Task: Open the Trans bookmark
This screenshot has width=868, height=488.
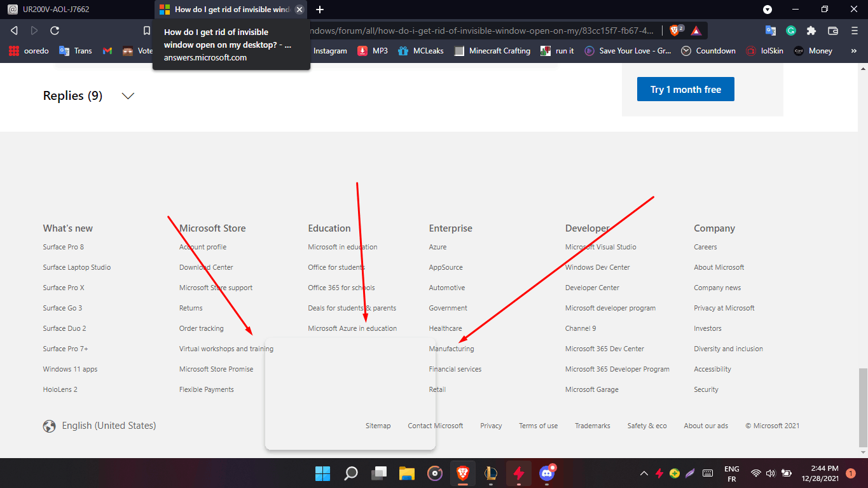Action: tap(76, 51)
